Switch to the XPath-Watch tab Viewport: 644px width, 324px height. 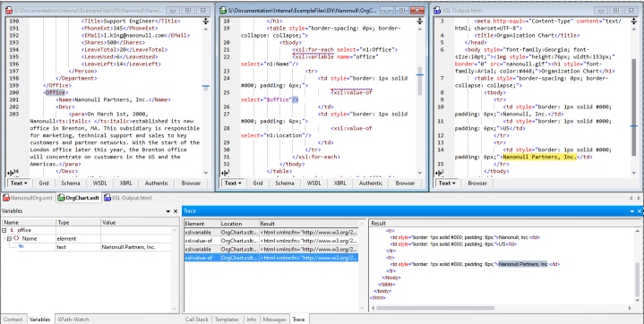[73, 319]
